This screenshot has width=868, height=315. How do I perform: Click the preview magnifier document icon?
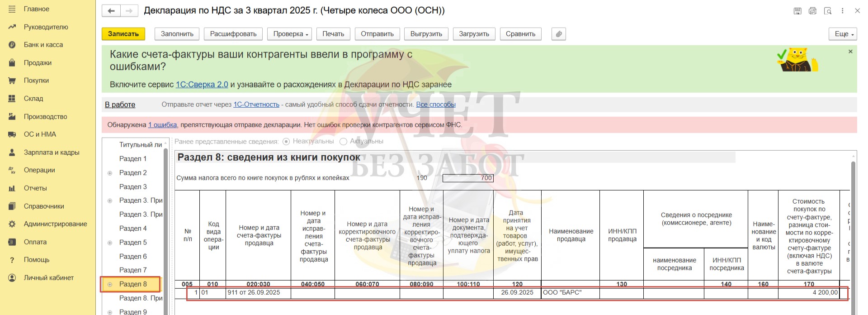tap(828, 11)
